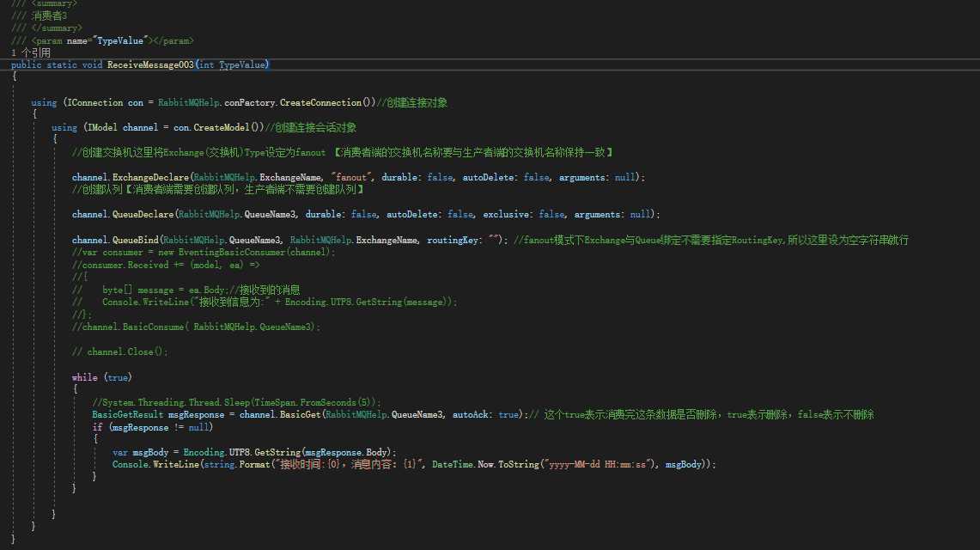Click the "void" return type keyword
This screenshot has height=550, width=980.
(92, 64)
